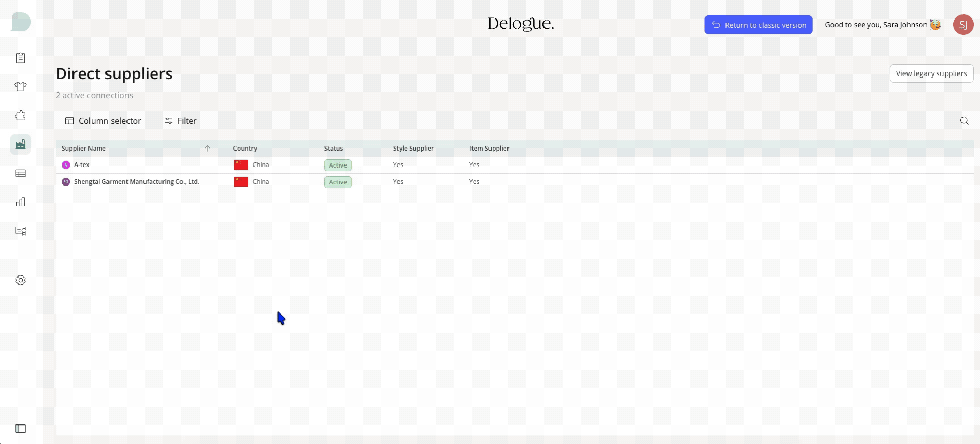The height and width of the screenshot is (444, 980).
Task: Click the search magnifier icon
Action: click(x=964, y=121)
